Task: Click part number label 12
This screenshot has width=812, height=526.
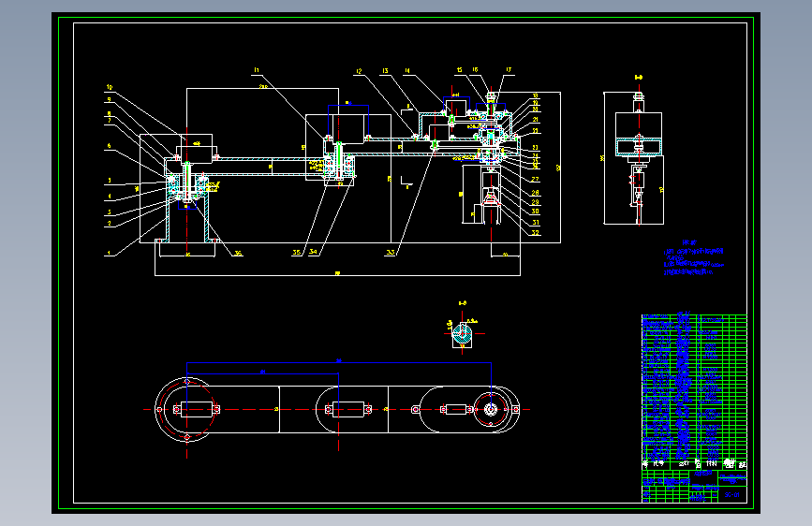Action: [359, 71]
